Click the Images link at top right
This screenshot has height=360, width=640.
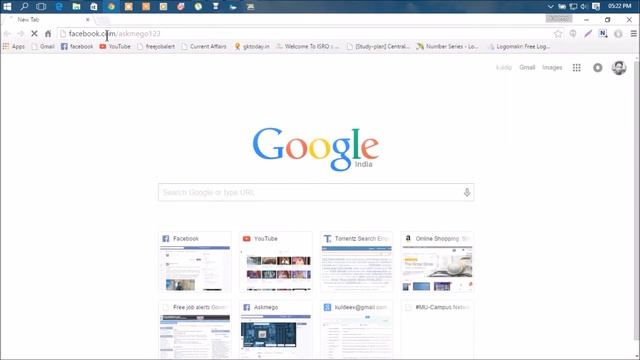[x=552, y=68]
